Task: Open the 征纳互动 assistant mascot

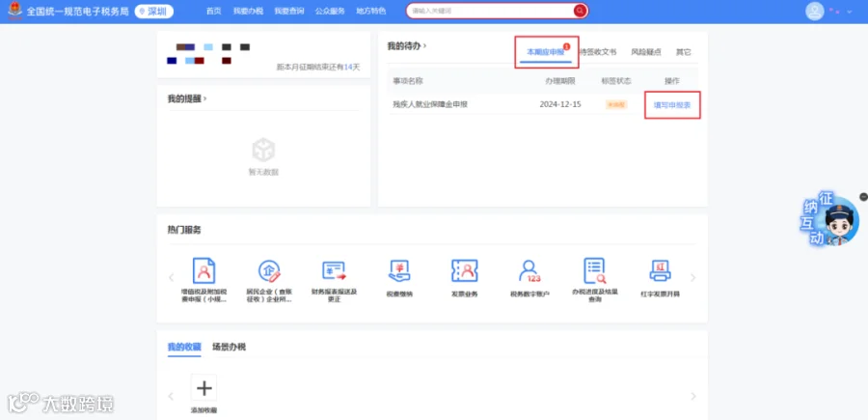Action: (829, 220)
